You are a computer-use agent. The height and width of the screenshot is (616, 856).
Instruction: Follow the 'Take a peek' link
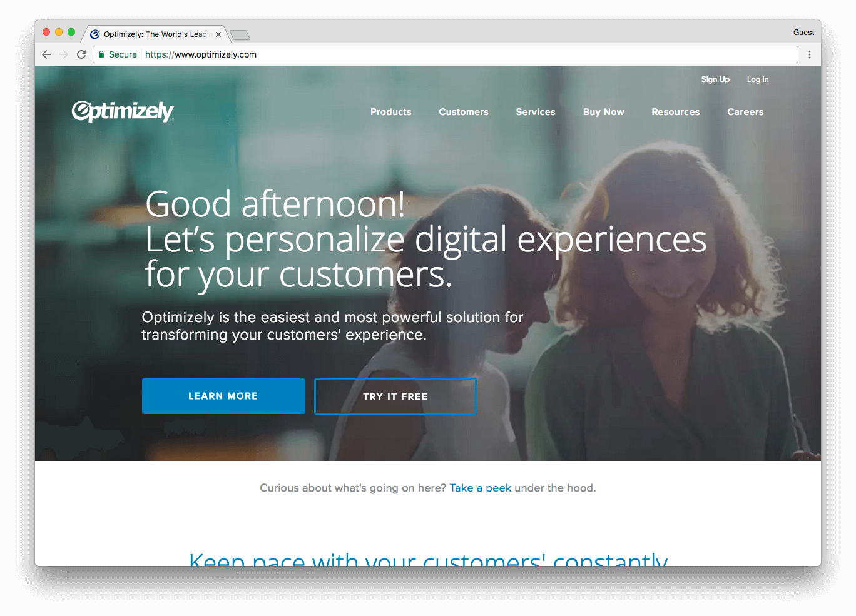pyautogui.click(x=481, y=488)
